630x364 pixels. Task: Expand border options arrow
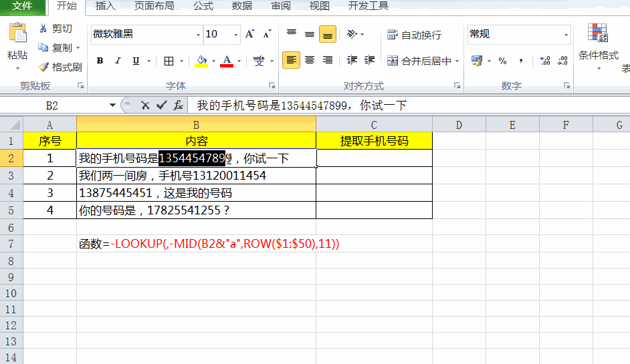pyautogui.click(x=182, y=61)
